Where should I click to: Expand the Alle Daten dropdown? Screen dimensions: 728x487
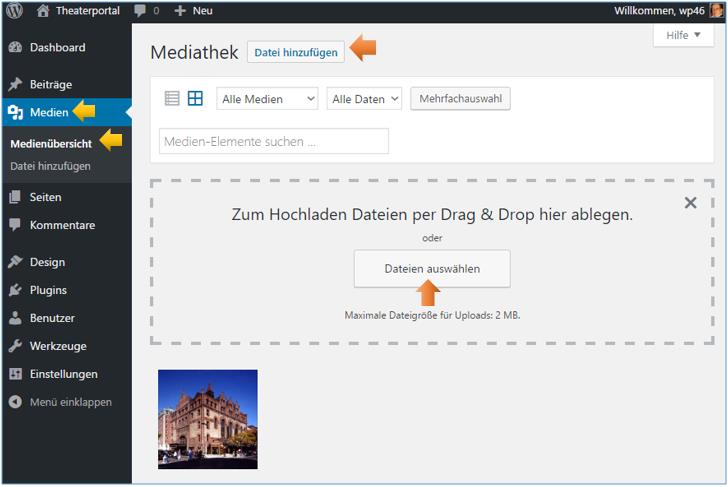pos(364,99)
